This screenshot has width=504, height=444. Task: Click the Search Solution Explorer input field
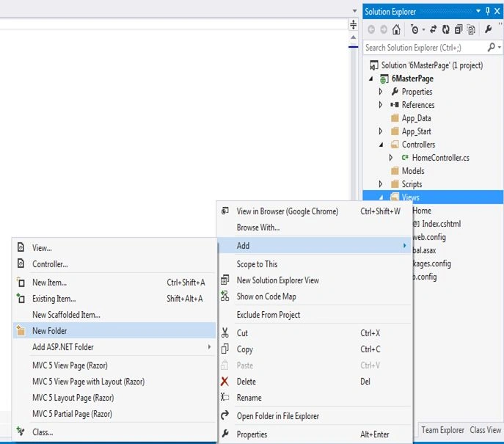[x=426, y=48]
